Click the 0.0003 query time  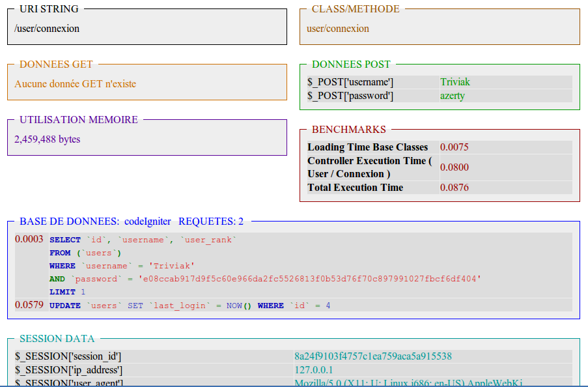[x=29, y=239]
